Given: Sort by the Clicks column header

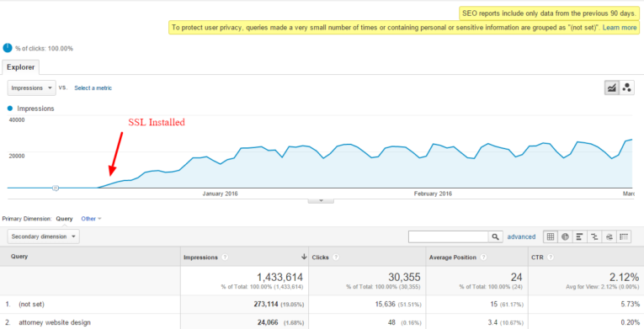Looking at the screenshot, I should pyautogui.click(x=321, y=257).
